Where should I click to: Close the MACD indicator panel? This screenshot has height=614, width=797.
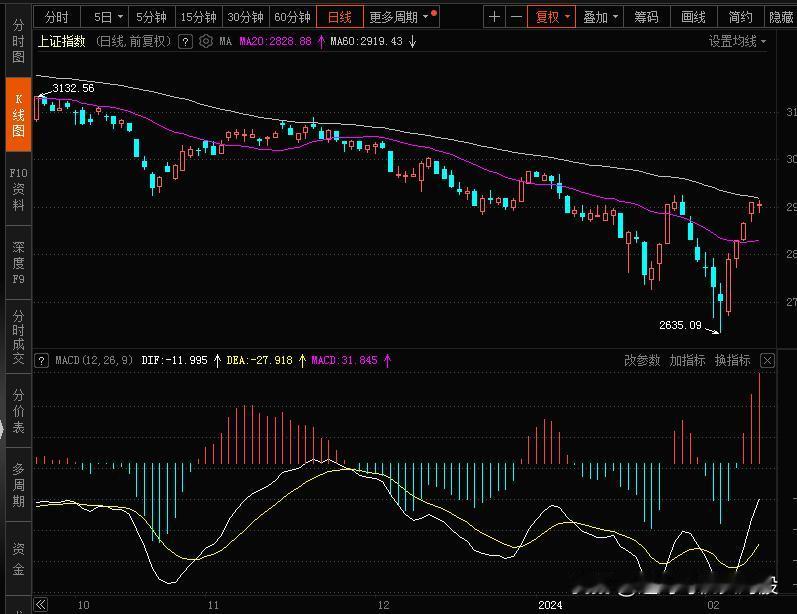pyautogui.click(x=767, y=360)
